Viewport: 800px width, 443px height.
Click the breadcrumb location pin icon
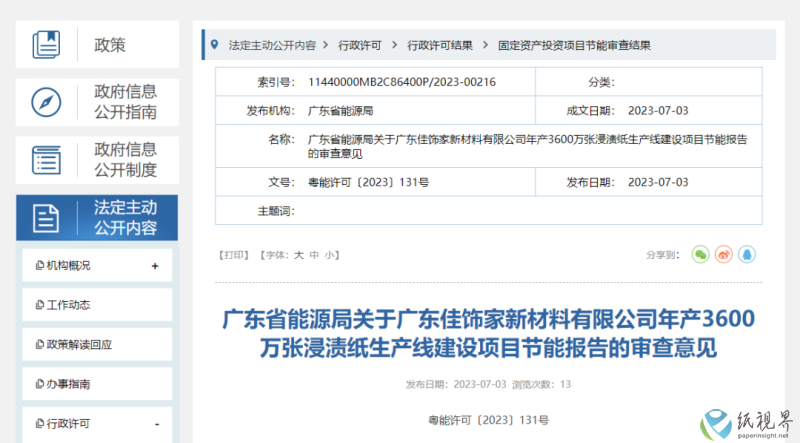click(215, 45)
